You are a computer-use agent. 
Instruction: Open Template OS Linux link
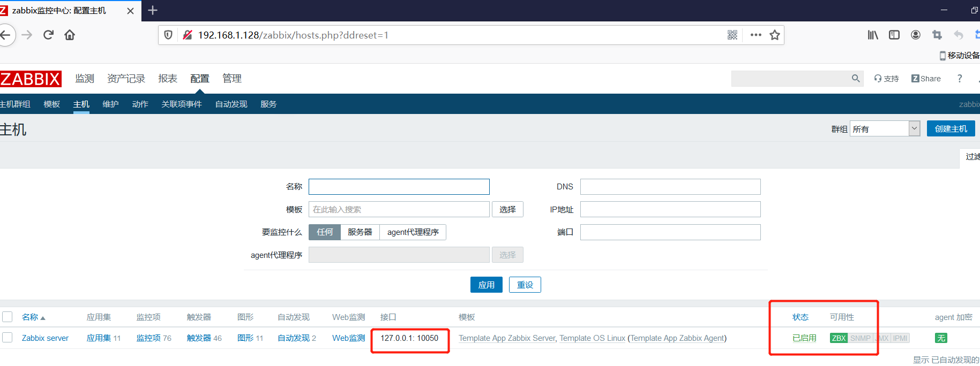click(x=593, y=338)
